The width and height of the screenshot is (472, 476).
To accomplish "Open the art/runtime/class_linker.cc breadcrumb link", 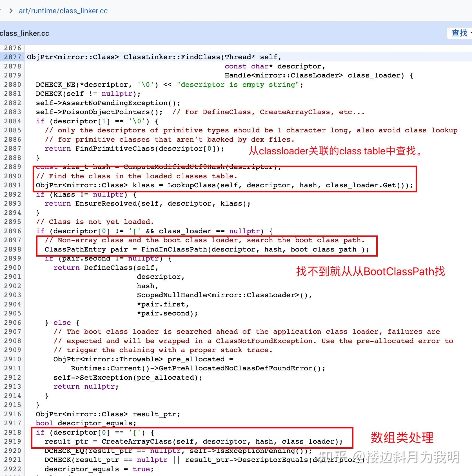I will [x=63, y=11].
